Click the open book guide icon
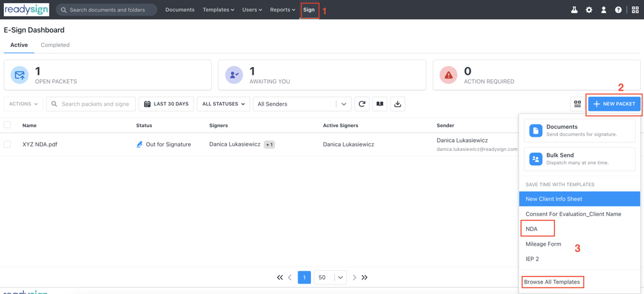Image resolution: width=644 pixels, height=294 pixels. (380, 104)
